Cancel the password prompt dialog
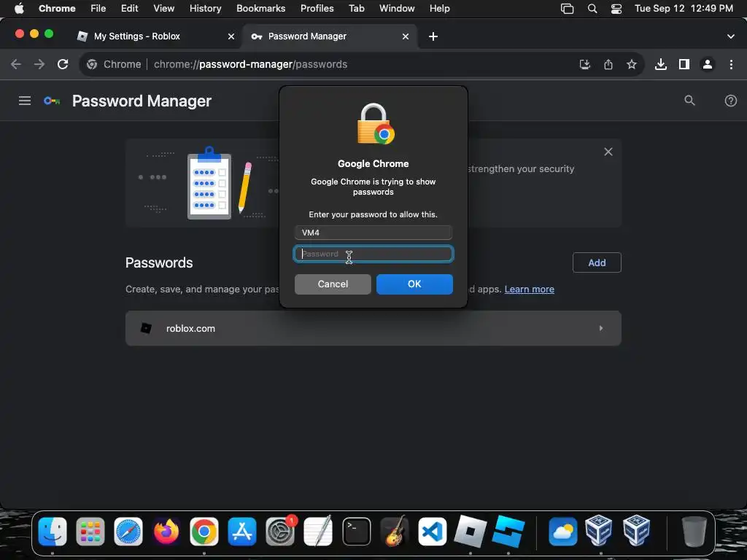Screen dimensions: 747x560 (333, 284)
